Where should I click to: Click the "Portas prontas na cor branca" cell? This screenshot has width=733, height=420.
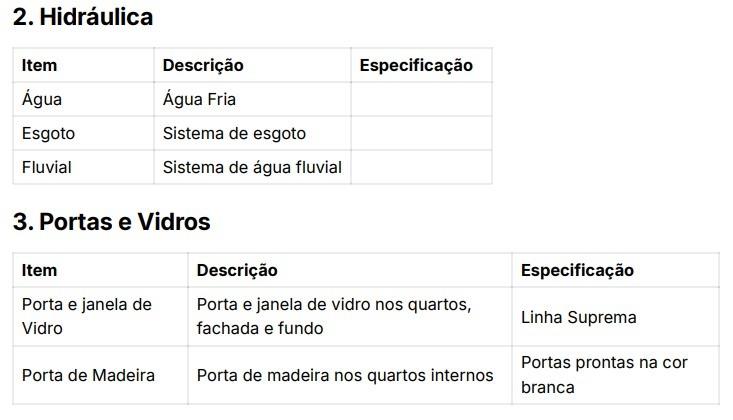pyautogui.click(x=604, y=374)
